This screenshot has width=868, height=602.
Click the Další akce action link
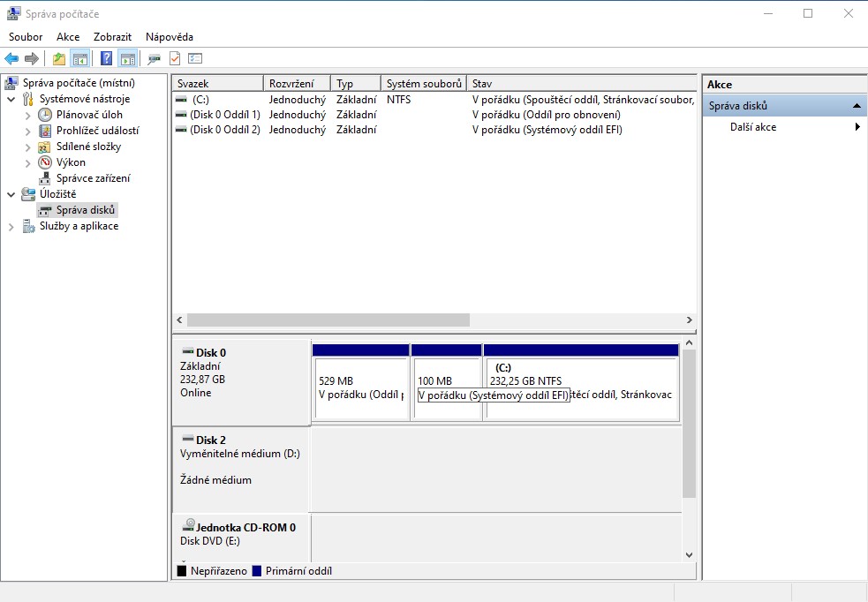pos(753,127)
